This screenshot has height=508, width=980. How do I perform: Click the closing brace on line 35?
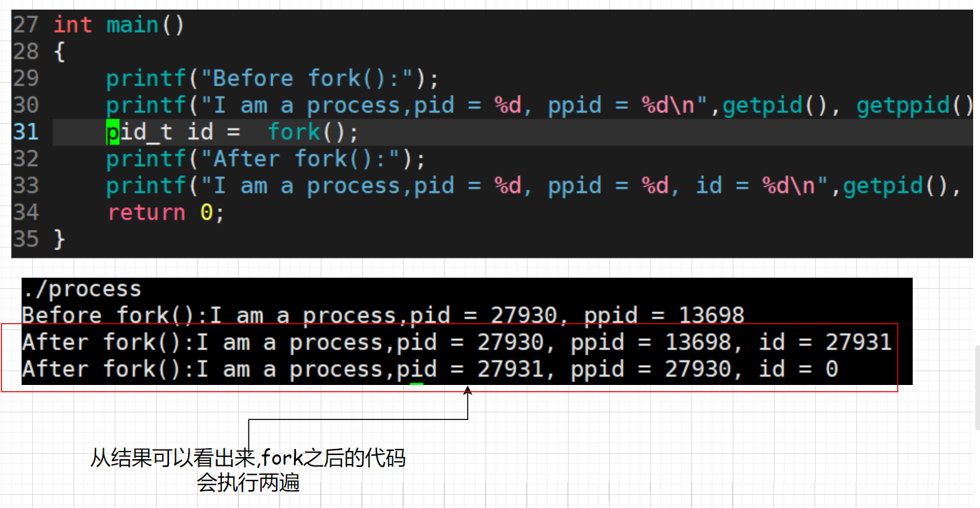tap(60, 239)
